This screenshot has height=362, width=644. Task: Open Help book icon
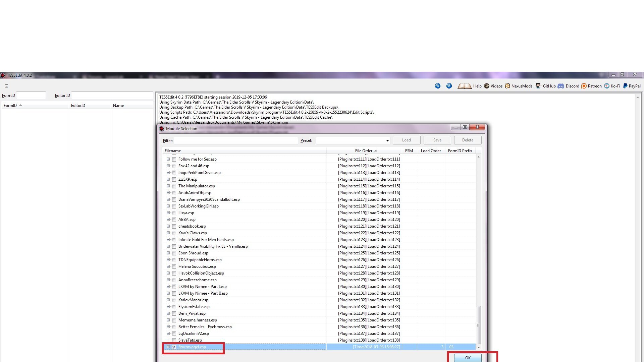click(465, 86)
